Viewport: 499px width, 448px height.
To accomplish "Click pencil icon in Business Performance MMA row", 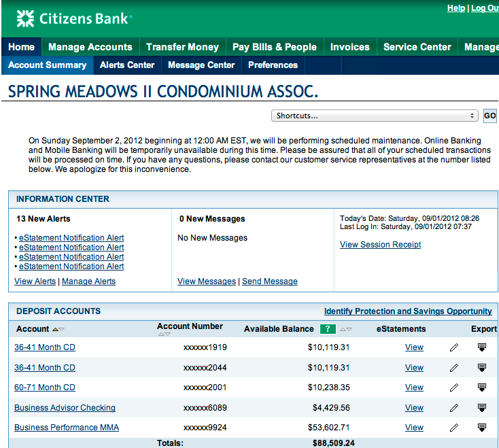I will [x=454, y=428].
